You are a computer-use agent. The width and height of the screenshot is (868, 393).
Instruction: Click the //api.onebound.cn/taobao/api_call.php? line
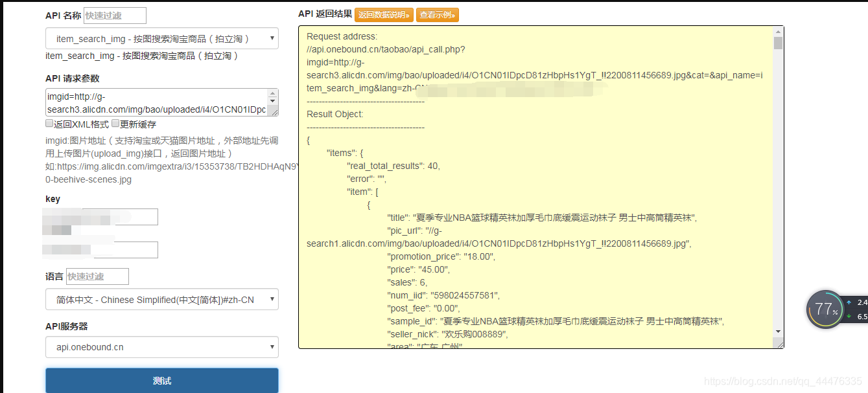386,49
